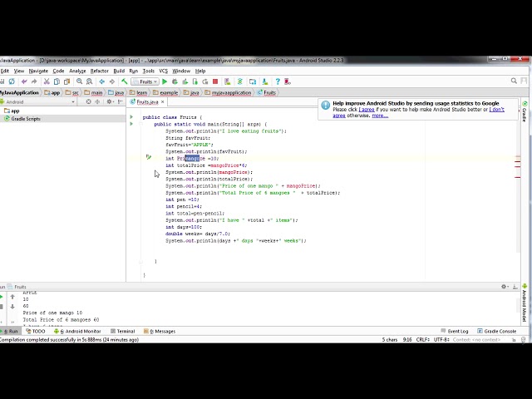The width and height of the screenshot is (532, 399).
Task: Click the AVD Manager icon
Action: click(227, 81)
